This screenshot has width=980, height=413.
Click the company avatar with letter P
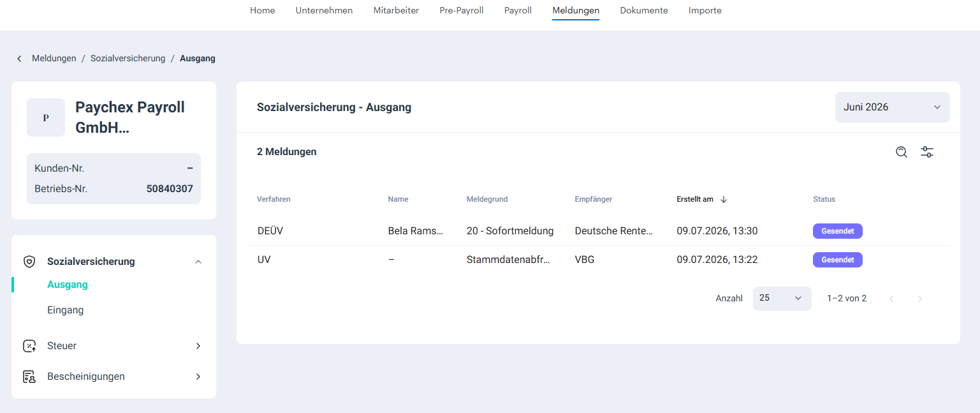click(x=46, y=117)
